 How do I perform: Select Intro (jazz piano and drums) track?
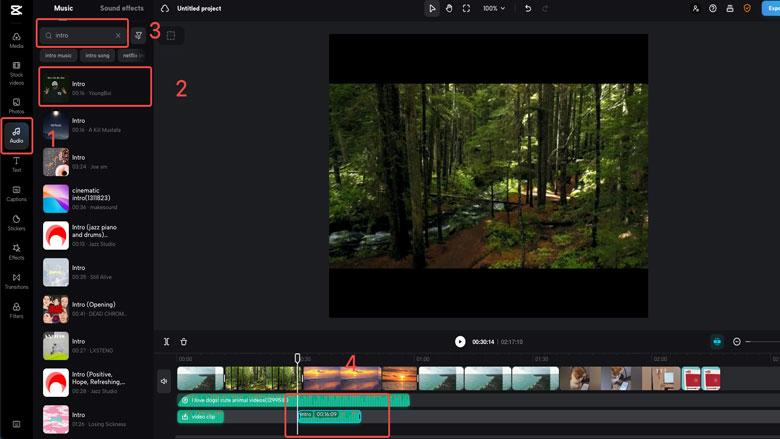[95, 236]
